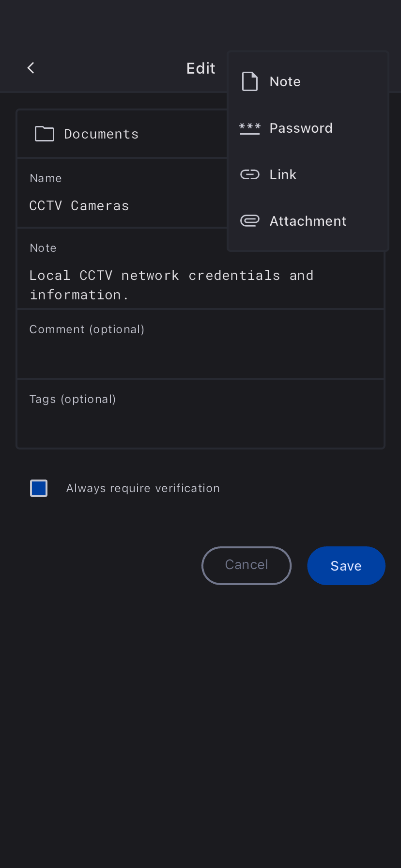This screenshot has height=868, width=401.
Task: Click the Documents folder icon
Action: coord(45,134)
